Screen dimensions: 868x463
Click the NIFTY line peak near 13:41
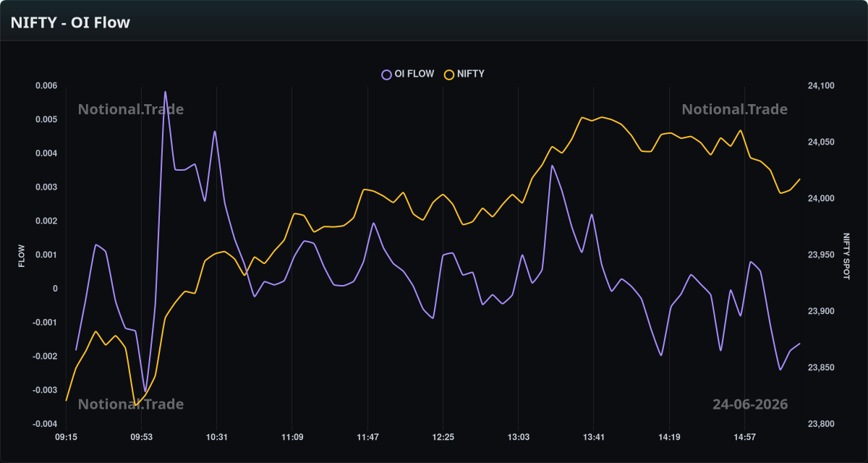pos(602,117)
